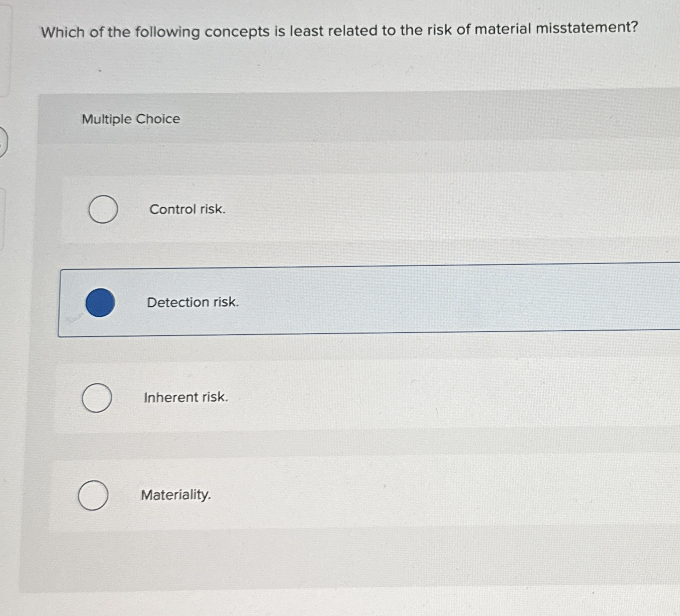
Task: Click the highlighted Detection risk answer row
Action: (x=348, y=302)
